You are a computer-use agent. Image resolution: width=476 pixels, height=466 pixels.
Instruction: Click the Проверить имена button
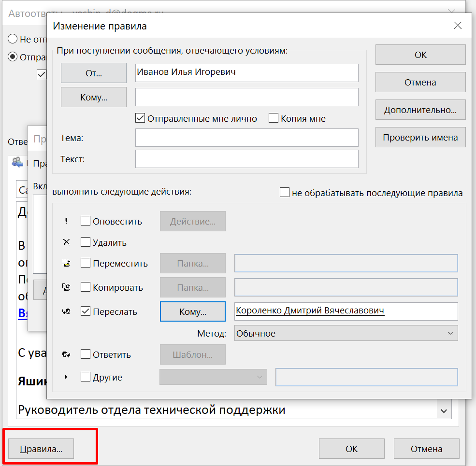point(420,137)
